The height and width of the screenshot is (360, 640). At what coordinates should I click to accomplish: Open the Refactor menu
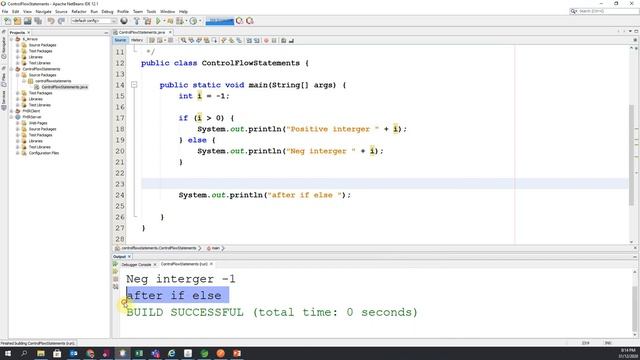(x=79, y=11)
